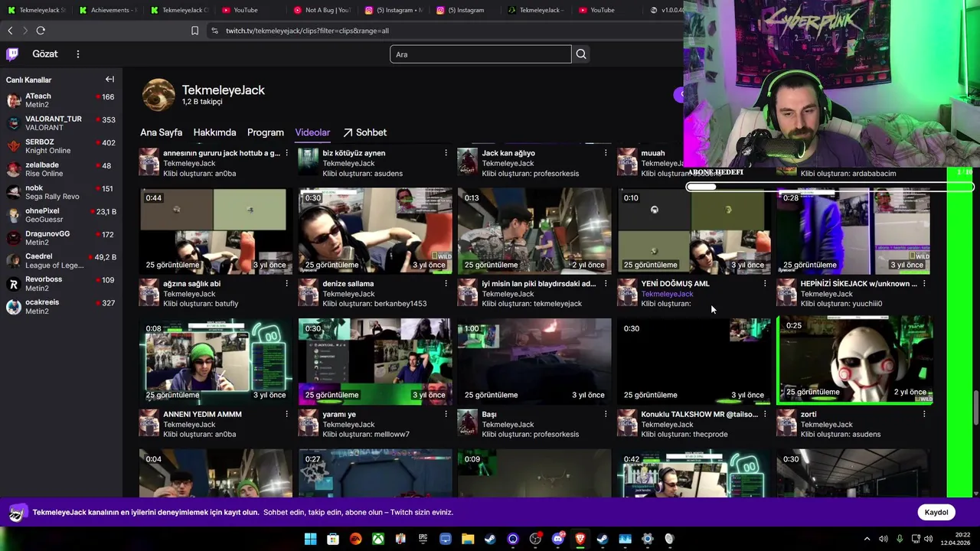Click TekmeleyeJack channel name heading
The height and width of the screenshot is (551, 980).
click(224, 90)
